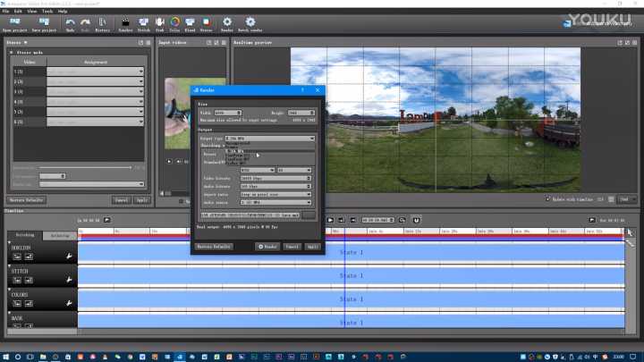
Task: Click the Windows Start button
Action: [5, 357]
